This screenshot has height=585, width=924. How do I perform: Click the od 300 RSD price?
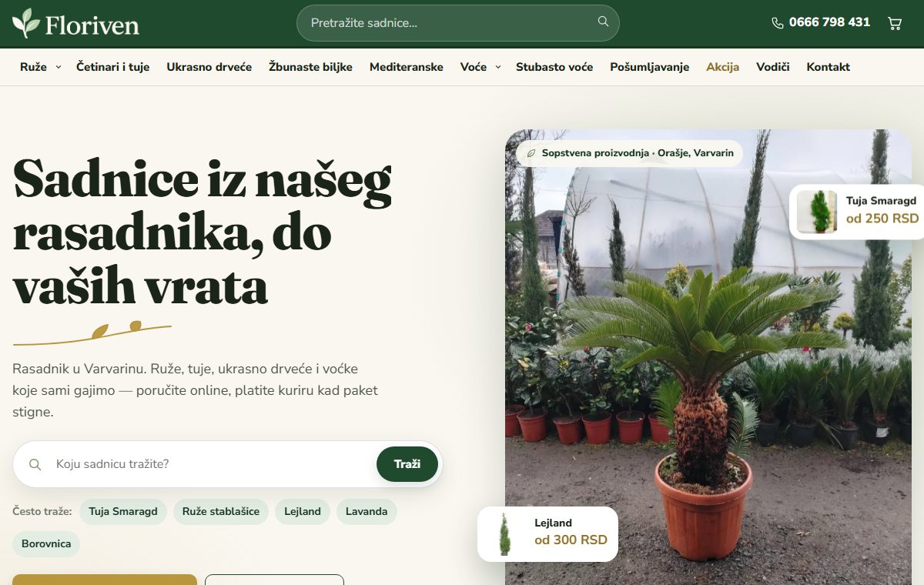571,540
